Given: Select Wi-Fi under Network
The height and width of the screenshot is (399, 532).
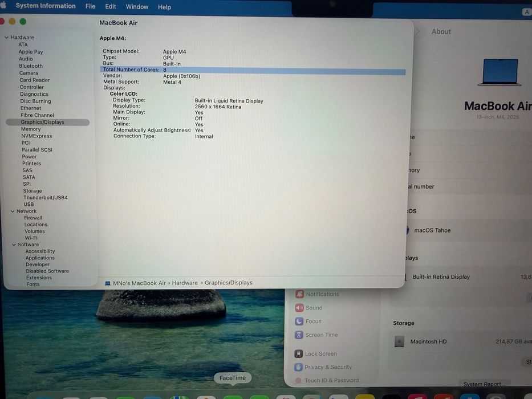Looking at the screenshot, I should click(x=31, y=238).
